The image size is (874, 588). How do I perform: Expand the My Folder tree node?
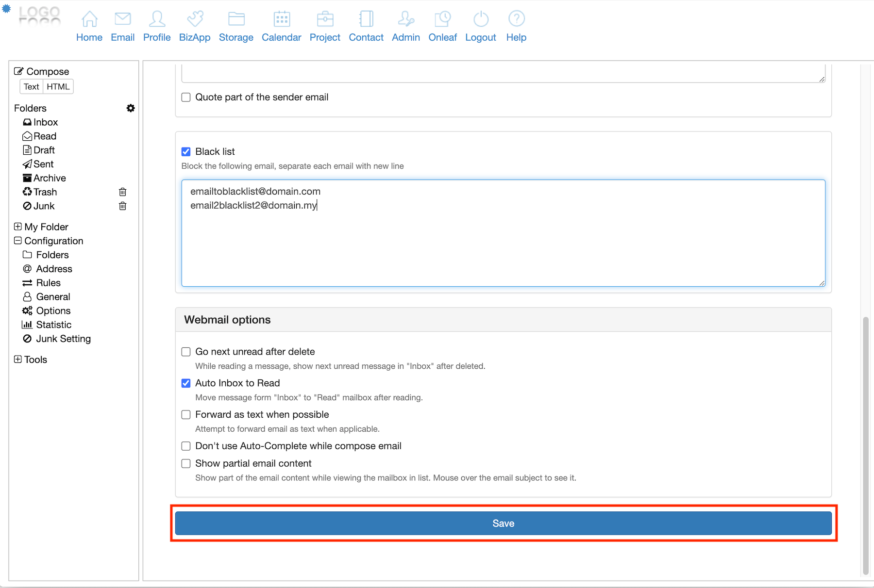pyautogui.click(x=18, y=227)
